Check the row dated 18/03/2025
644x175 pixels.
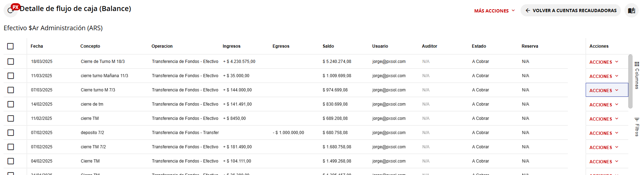click(11, 62)
